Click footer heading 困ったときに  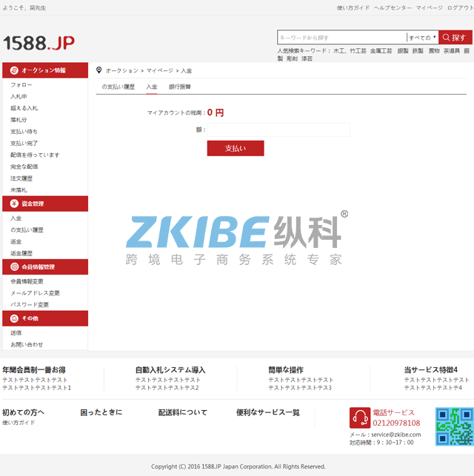point(101,412)
